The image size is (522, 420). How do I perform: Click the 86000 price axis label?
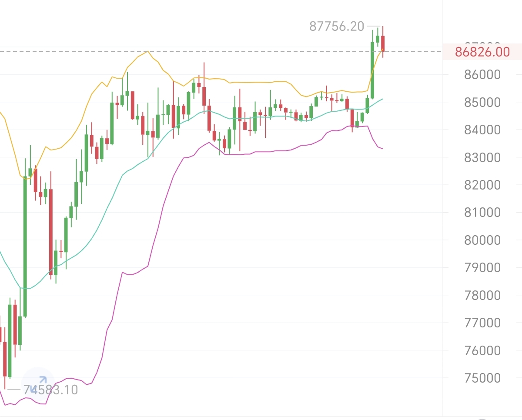(x=482, y=75)
